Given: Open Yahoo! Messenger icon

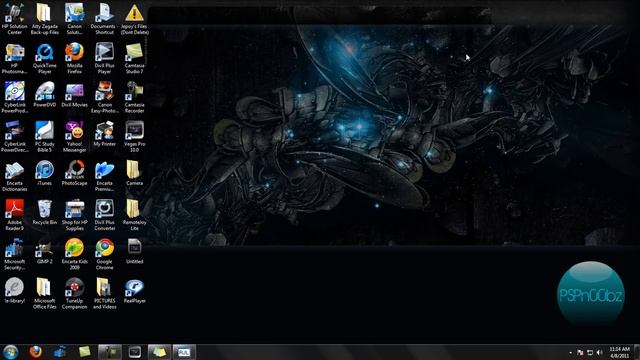Looking at the screenshot, I should point(74,137).
